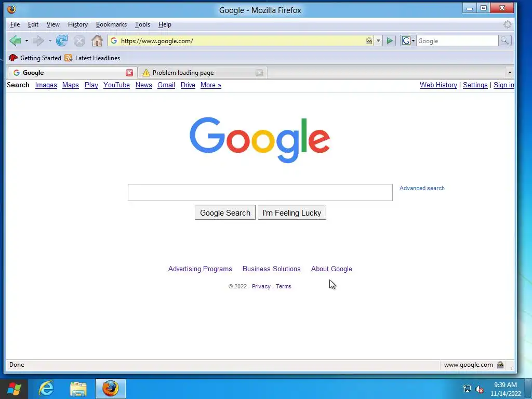Open the Images link
The image size is (532, 399).
click(x=46, y=85)
